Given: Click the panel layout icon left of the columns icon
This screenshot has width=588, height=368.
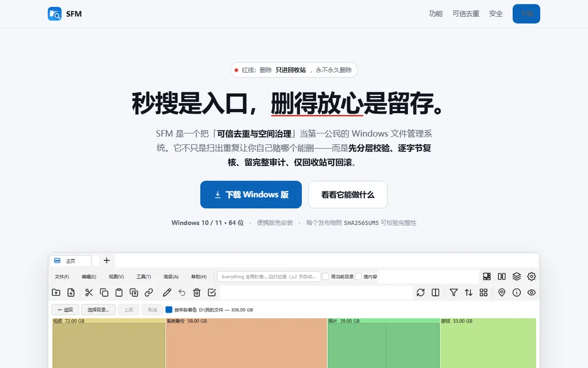Looking at the screenshot, I should (x=487, y=276).
